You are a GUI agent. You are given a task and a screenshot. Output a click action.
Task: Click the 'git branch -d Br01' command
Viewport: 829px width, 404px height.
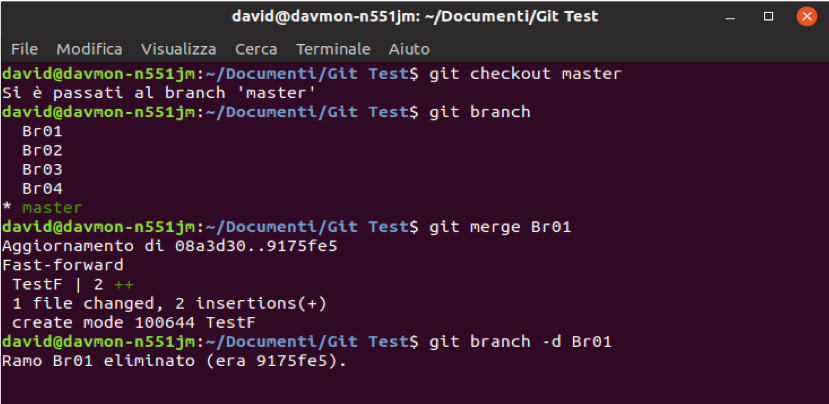(x=519, y=342)
